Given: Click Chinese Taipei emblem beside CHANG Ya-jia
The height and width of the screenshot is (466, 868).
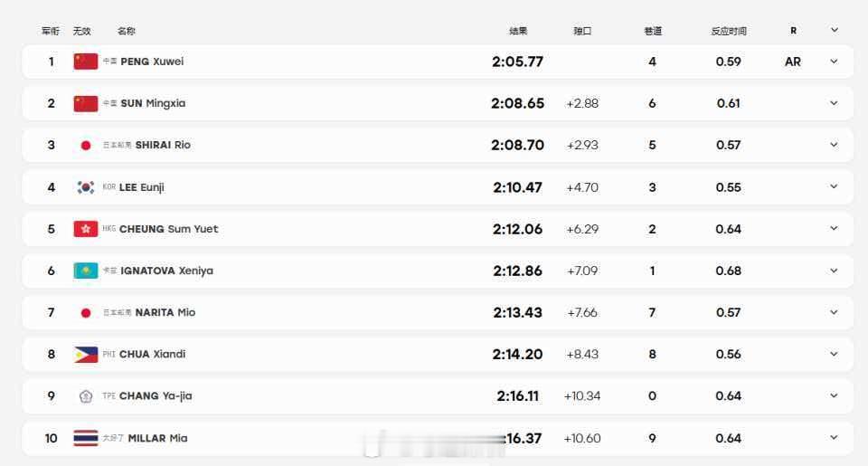Looking at the screenshot, I should pos(86,396).
